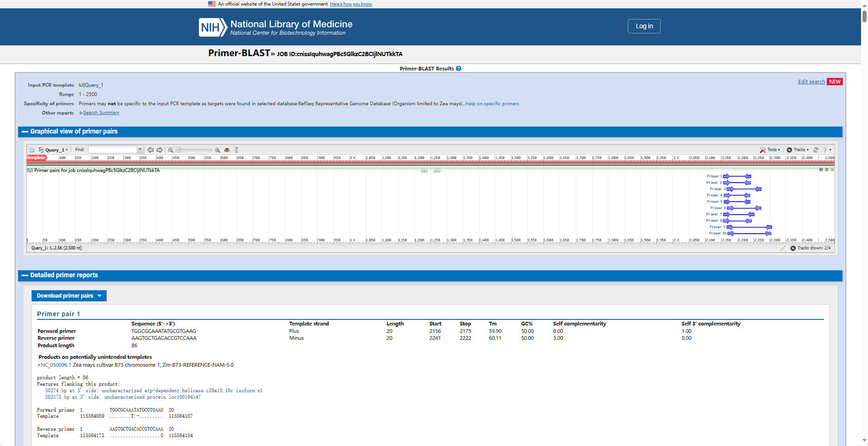Show track info for primer pairs track
Image resolution: width=868 pixels, height=446 pixels.
tap(821, 170)
